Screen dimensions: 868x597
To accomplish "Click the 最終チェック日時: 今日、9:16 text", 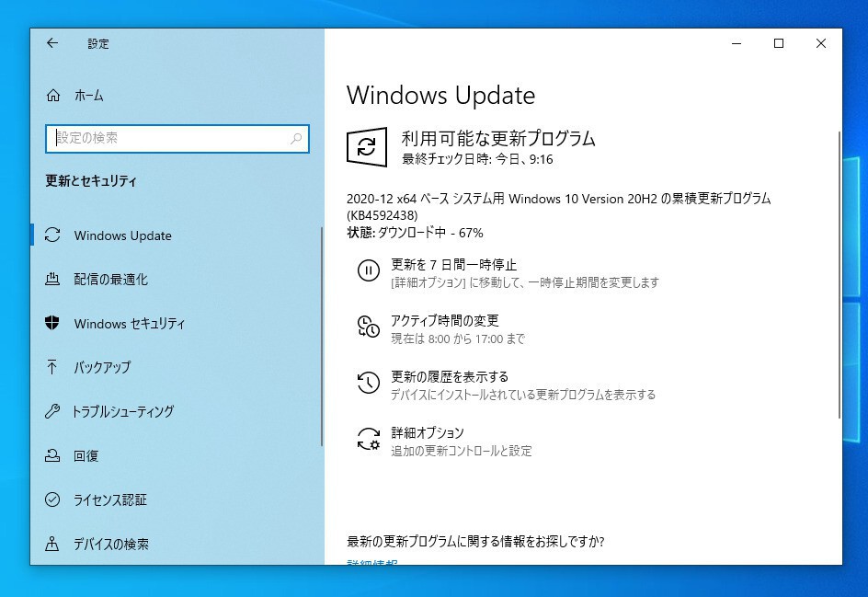I will pos(477,159).
